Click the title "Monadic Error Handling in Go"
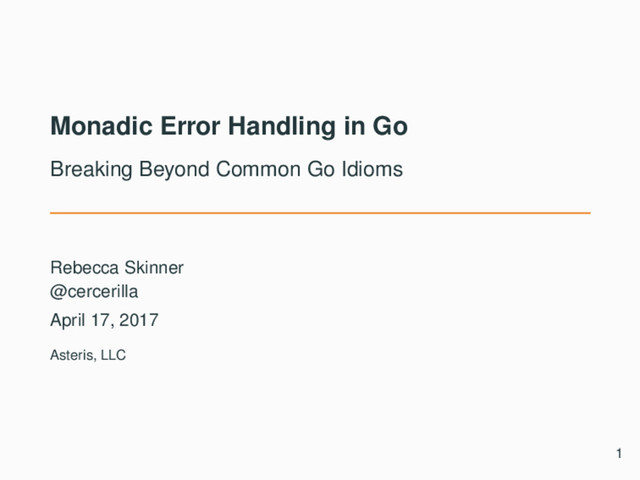The width and height of the screenshot is (640, 480). (x=229, y=128)
